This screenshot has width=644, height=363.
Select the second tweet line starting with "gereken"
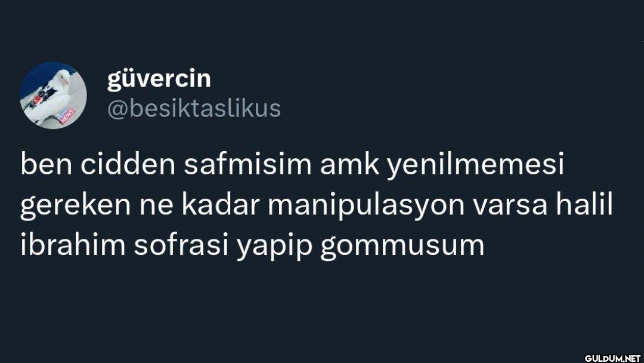click(317, 205)
